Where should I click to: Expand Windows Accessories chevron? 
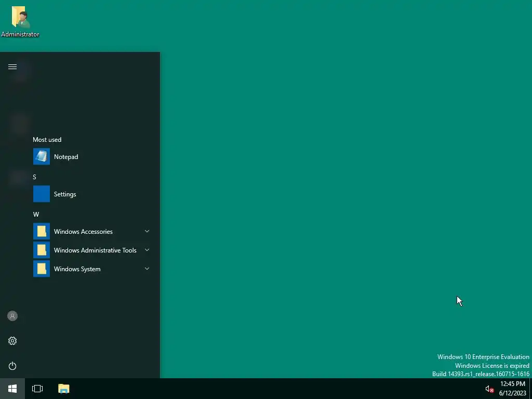[x=147, y=231]
